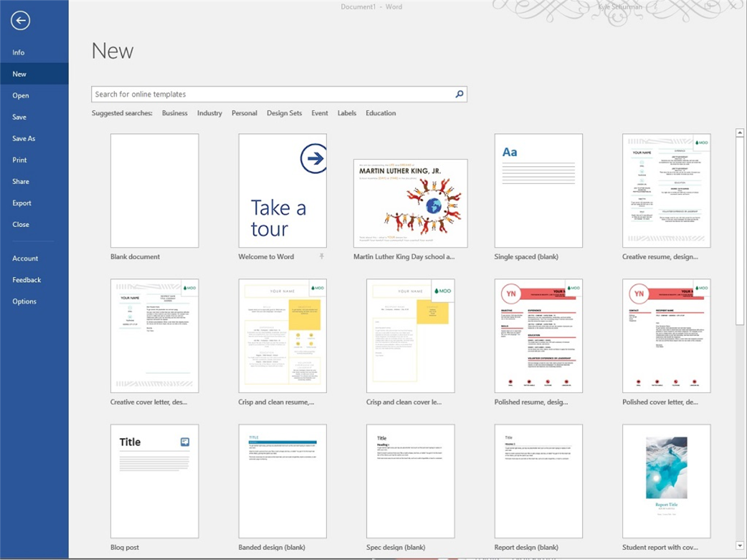Pick the Crisp and clean resume template
Image resolution: width=747 pixels, height=560 pixels.
(283, 336)
